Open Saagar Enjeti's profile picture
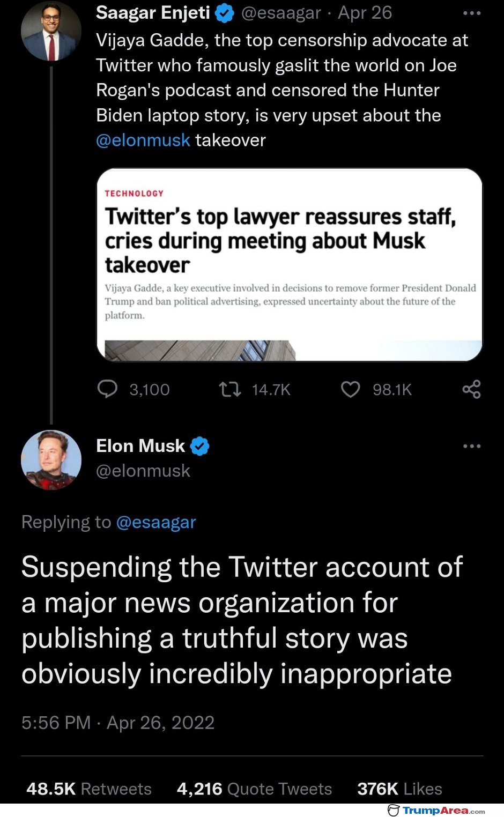The height and width of the screenshot is (817, 504). point(51,31)
